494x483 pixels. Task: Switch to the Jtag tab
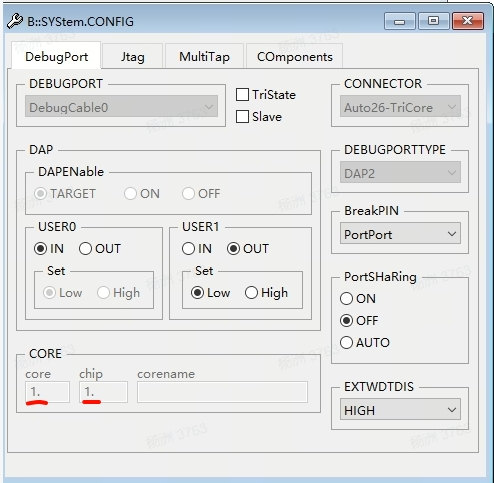point(133,56)
